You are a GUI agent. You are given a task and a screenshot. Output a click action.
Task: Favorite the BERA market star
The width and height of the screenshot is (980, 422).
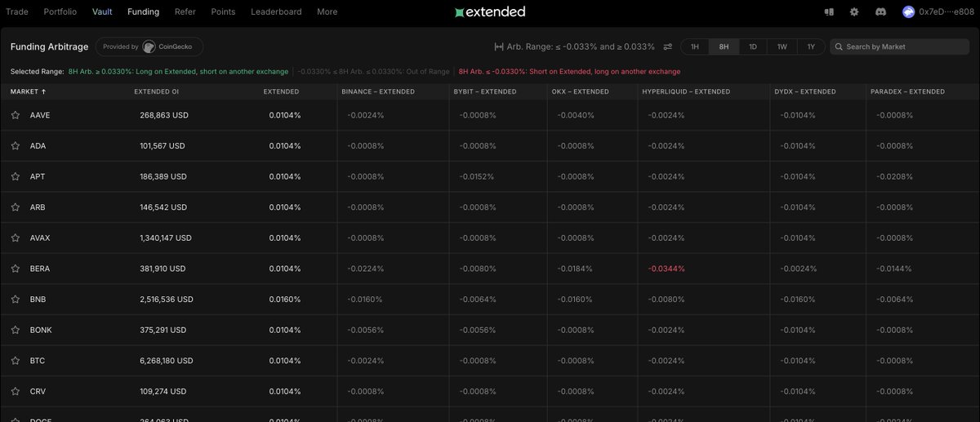tap(15, 269)
